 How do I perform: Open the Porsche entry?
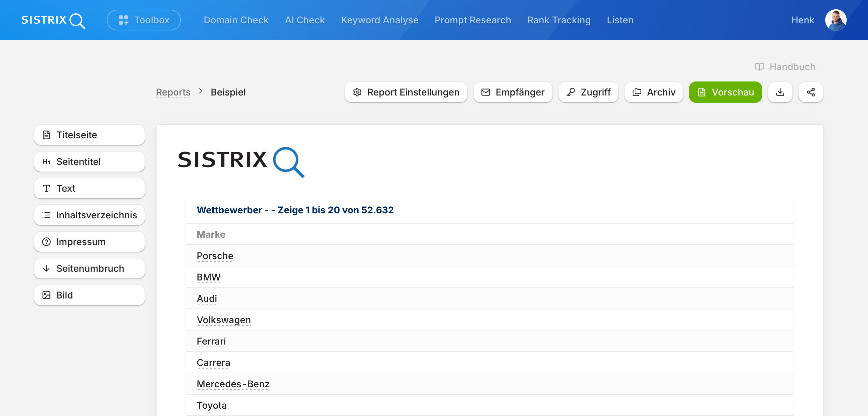coord(215,256)
